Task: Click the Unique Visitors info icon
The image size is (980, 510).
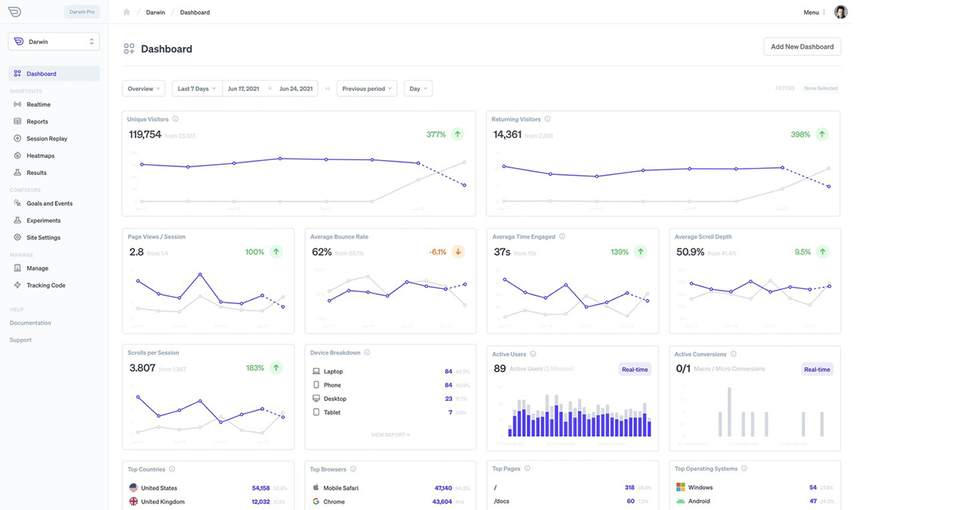Action: tap(175, 119)
